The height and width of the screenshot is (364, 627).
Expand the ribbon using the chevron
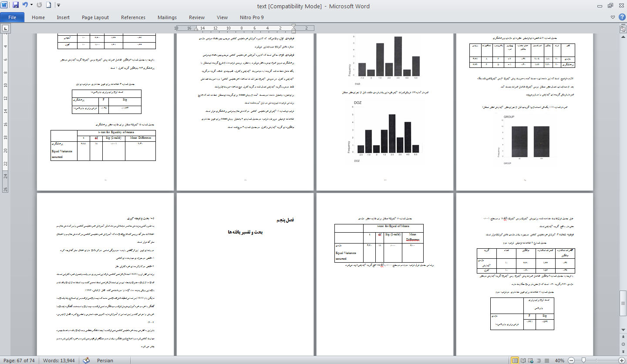pos(613,17)
